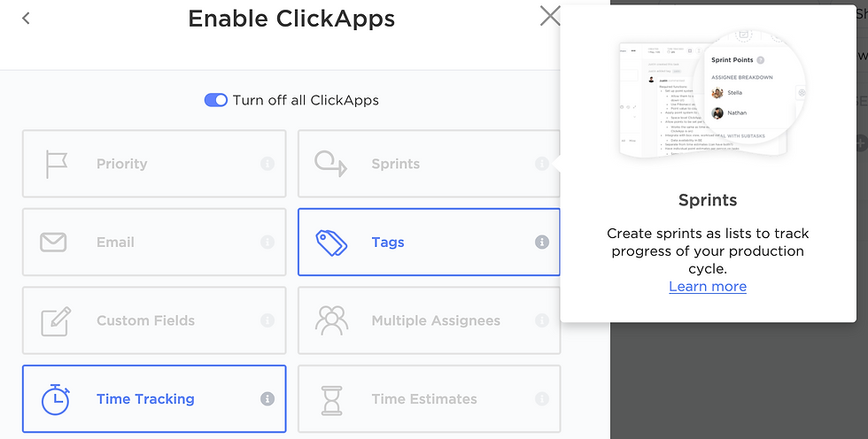Open info for Time Tracking ClickApp

[267, 398]
